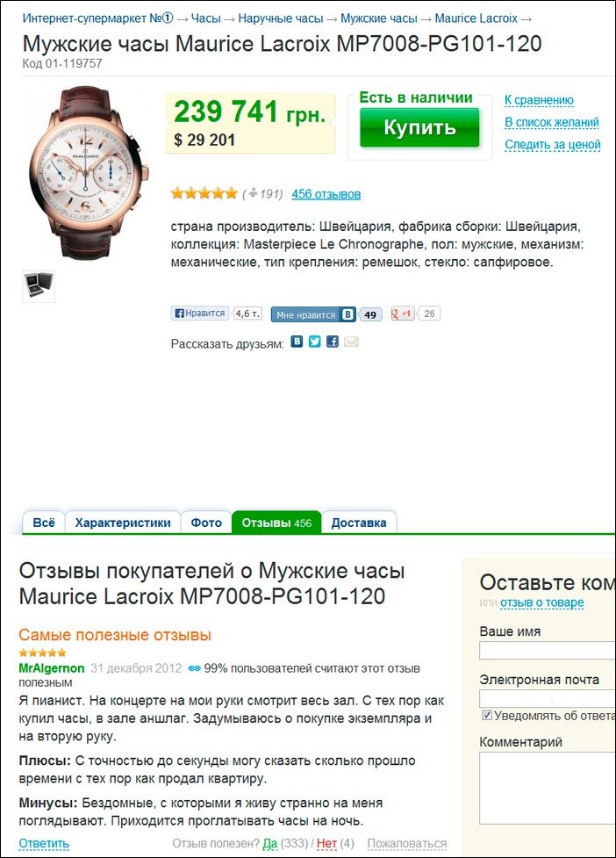The width and height of the screenshot is (616, 858).
Task: Send product by email envelope icon
Action: click(351, 342)
